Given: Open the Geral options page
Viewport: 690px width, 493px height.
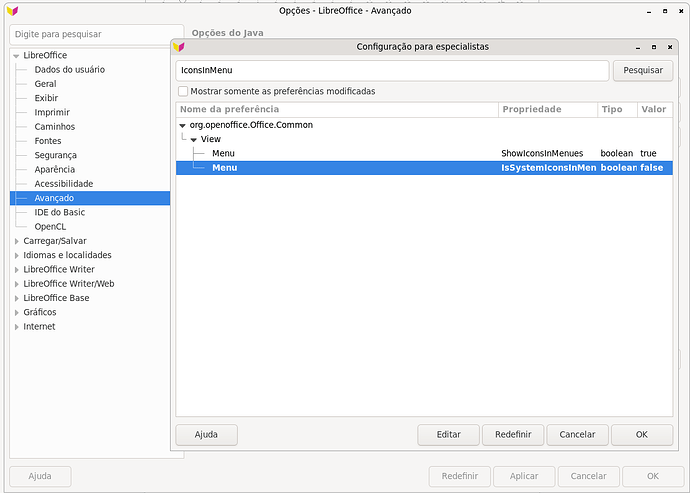Looking at the screenshot, I should (x=45, y=84).
